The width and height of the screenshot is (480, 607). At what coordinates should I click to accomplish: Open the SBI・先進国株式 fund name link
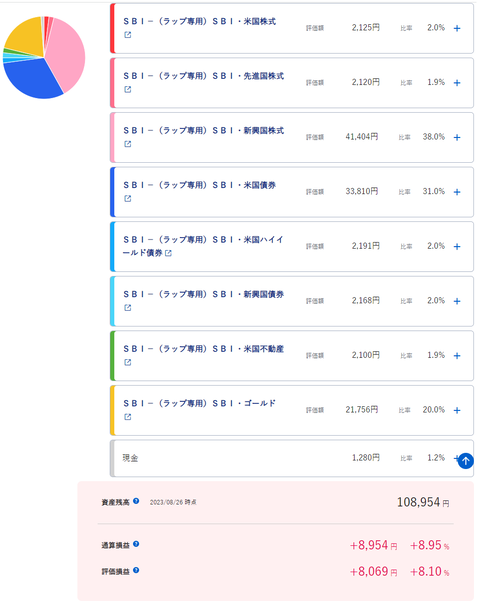[x=203, y=76]
